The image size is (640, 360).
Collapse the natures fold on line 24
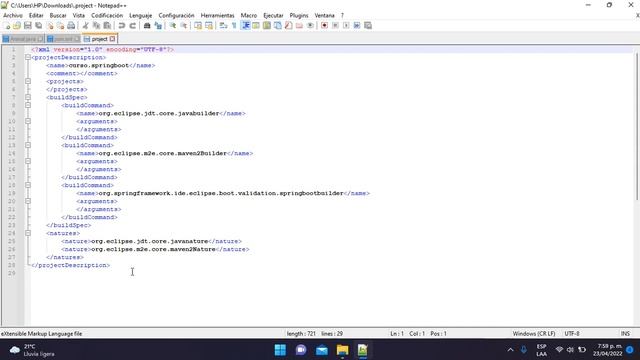coord(28,233)
